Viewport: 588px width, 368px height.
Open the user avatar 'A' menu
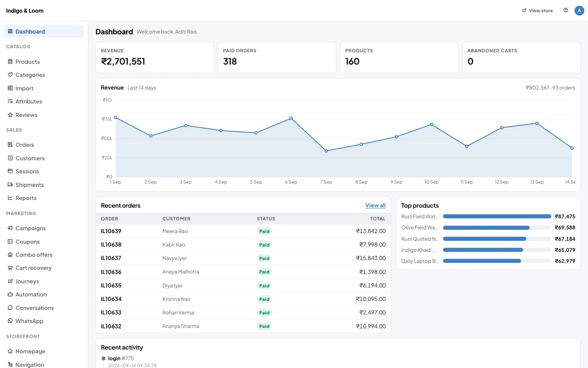coord(579,10)
